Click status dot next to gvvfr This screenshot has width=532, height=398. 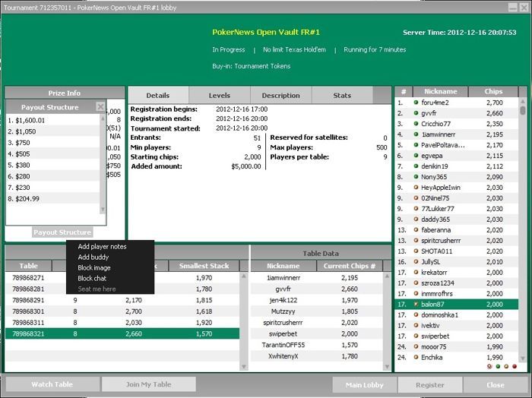[x=416, y=113]
